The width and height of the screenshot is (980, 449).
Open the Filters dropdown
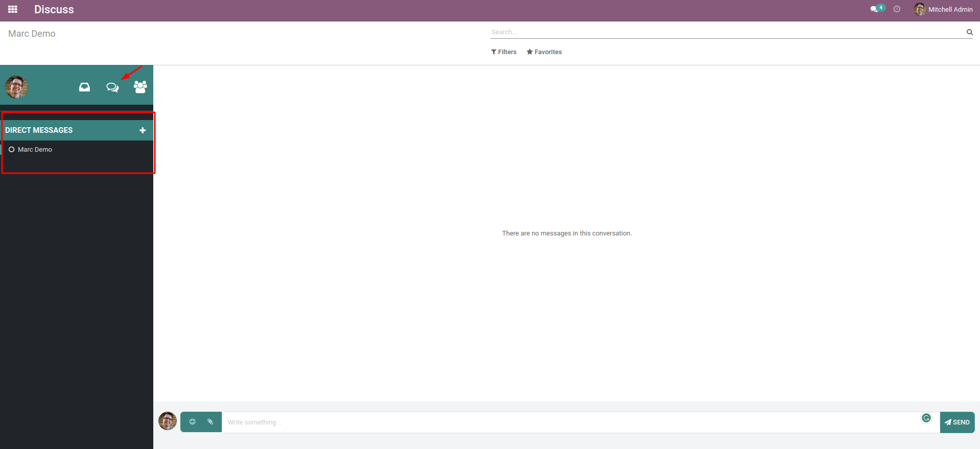point(504,52)
